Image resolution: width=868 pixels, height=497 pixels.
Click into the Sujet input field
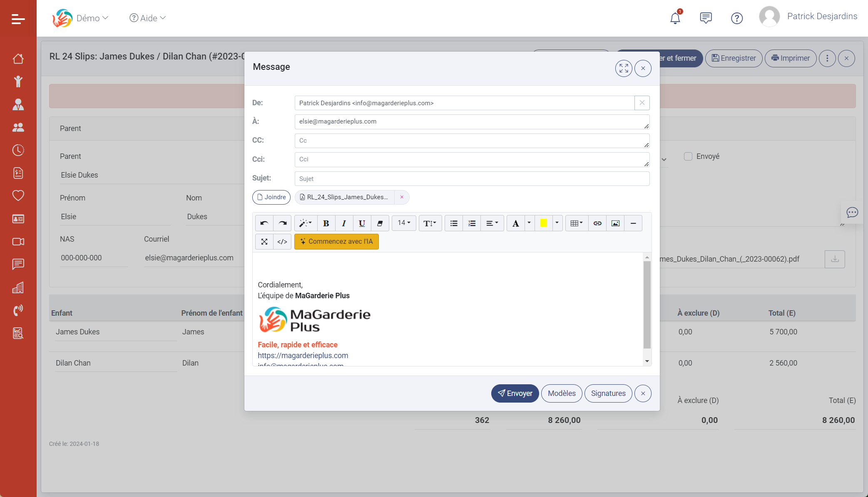[472, 179]
